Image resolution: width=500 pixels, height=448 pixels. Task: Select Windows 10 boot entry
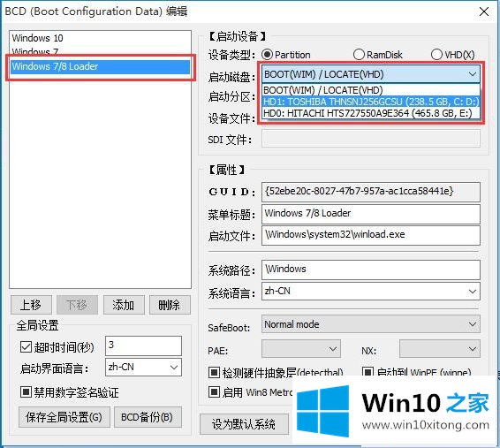click(x=100, y=38)
